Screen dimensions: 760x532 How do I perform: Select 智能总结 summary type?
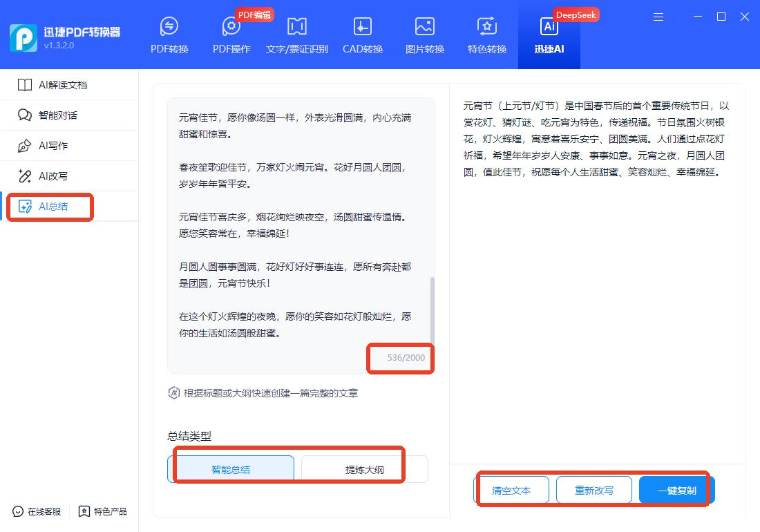coord(231,469)
